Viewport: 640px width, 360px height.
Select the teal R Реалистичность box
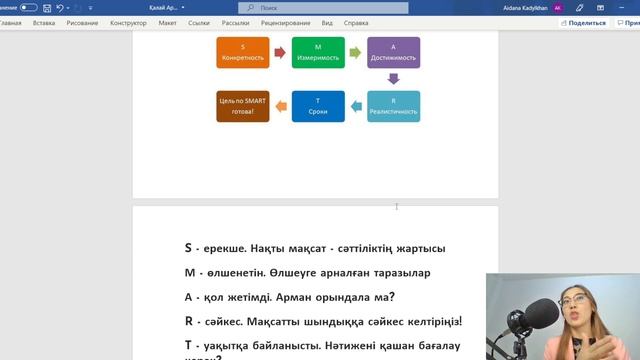[x=393, y=106]
